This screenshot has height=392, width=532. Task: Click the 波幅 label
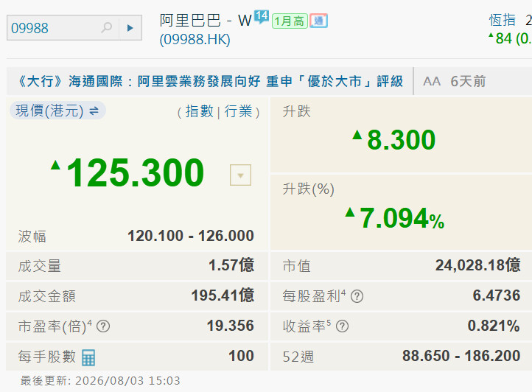[x=32, y=237]
